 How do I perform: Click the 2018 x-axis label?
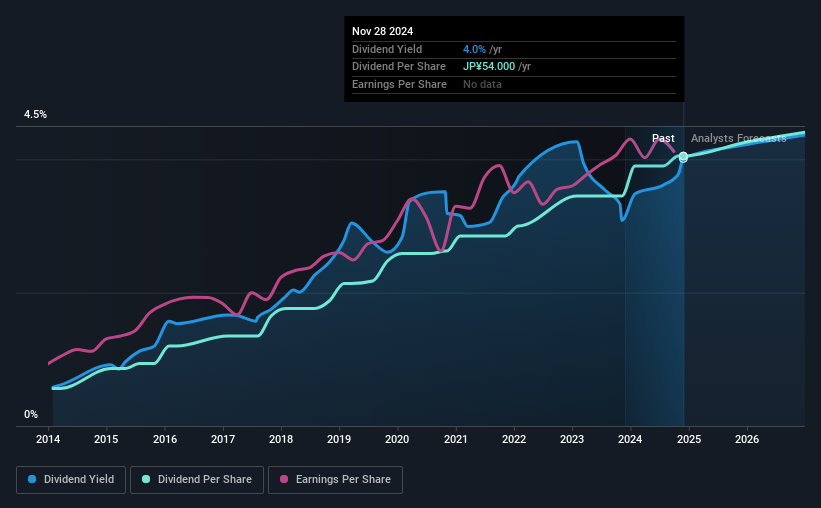tap(281, 439)
